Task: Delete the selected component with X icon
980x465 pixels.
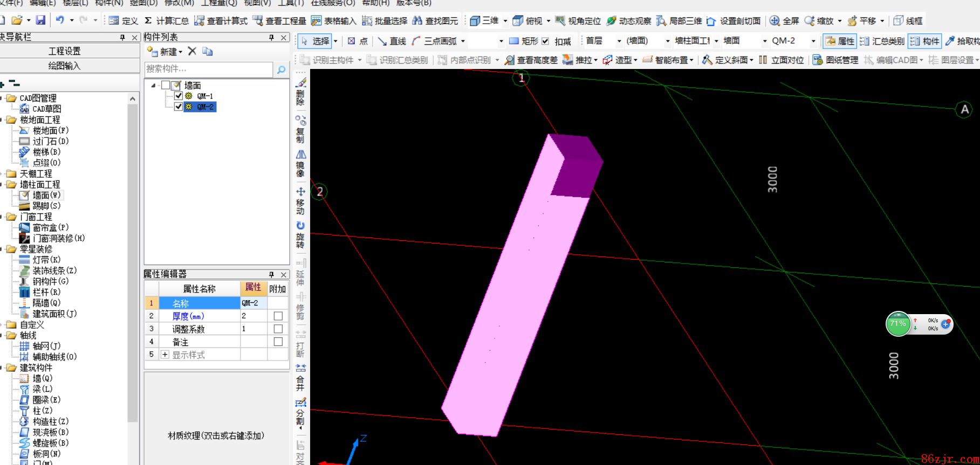Action: (192, 51)
